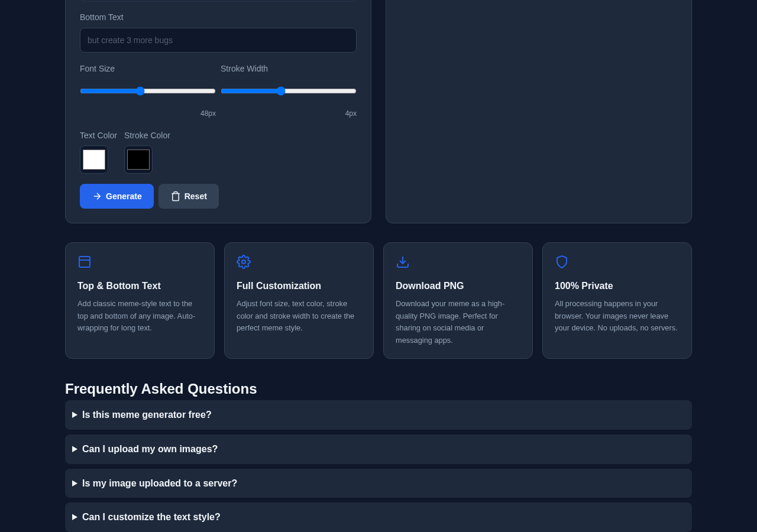Reset the meme settings
This screenshot has height=532, width=757.
click(x=189, y=196)
